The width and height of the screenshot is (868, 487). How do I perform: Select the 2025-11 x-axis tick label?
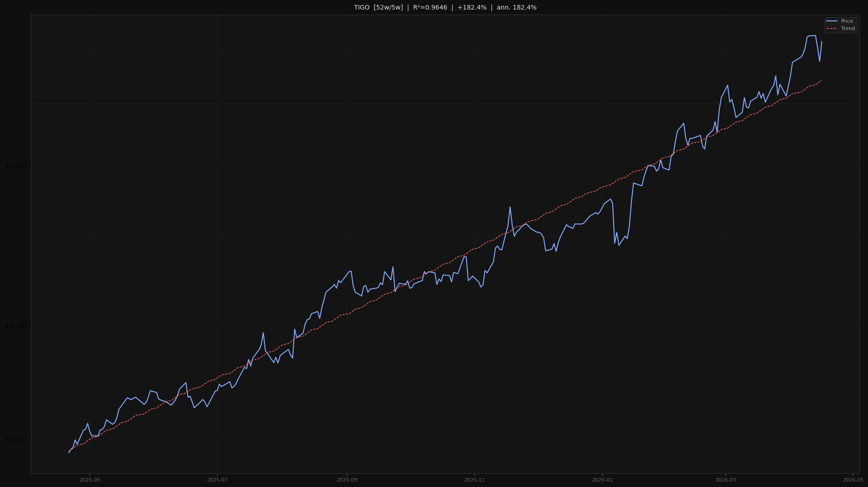point(474,480)
